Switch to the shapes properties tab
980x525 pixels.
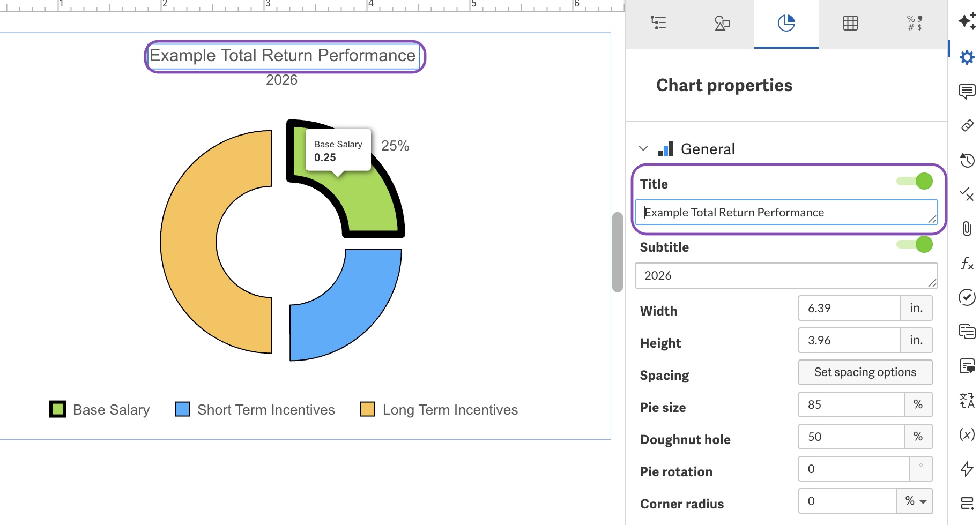click(722, 23)
